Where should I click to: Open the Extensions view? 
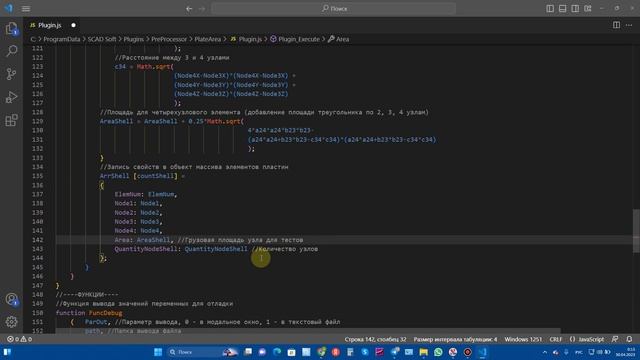coord(11,120)
